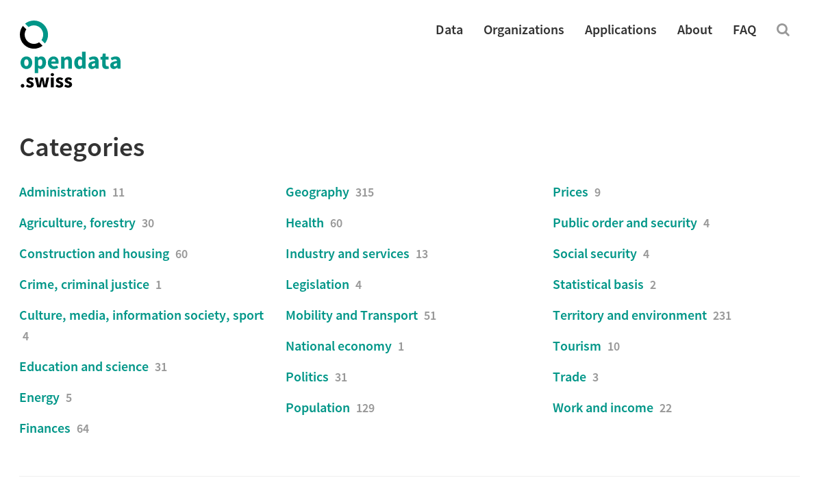Open Applications in the navigation
The image size is (815, 504).
620,30
